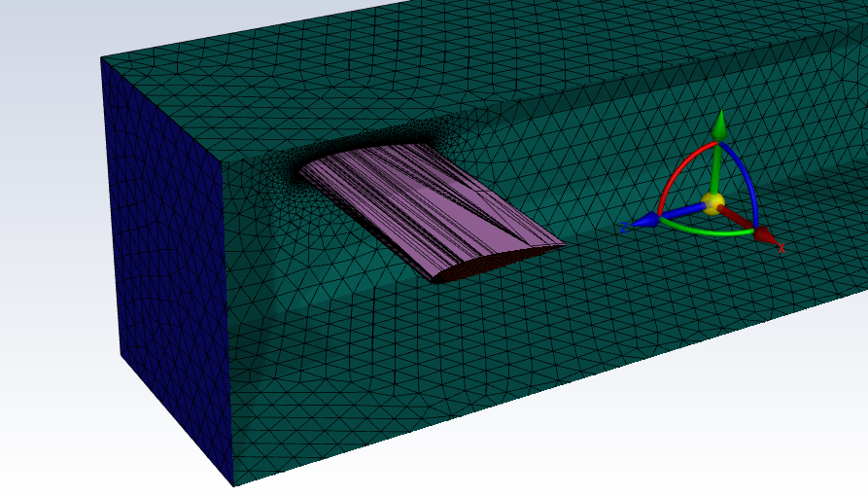Select the yellow sphere at the triad center

pyautogui.click(x=714, y=202)
